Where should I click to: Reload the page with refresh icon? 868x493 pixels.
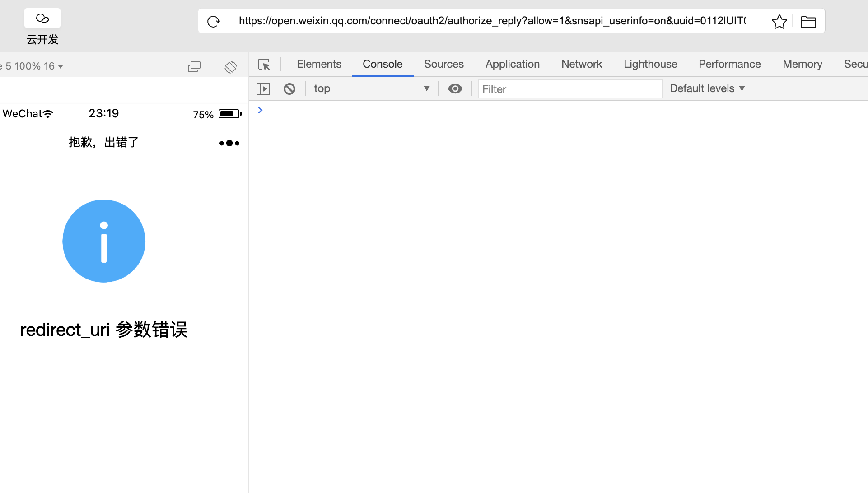[x=213, y=21]
